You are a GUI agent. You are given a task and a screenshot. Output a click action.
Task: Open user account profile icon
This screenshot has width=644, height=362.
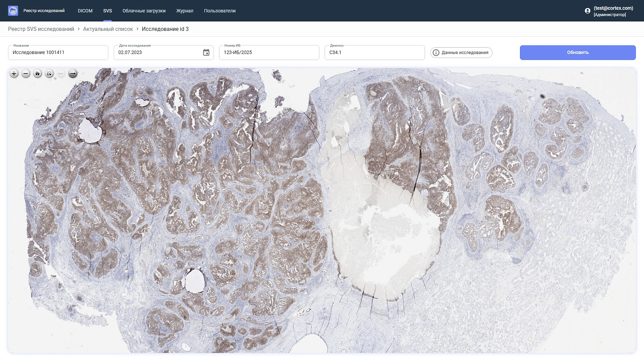coord(588,11)
